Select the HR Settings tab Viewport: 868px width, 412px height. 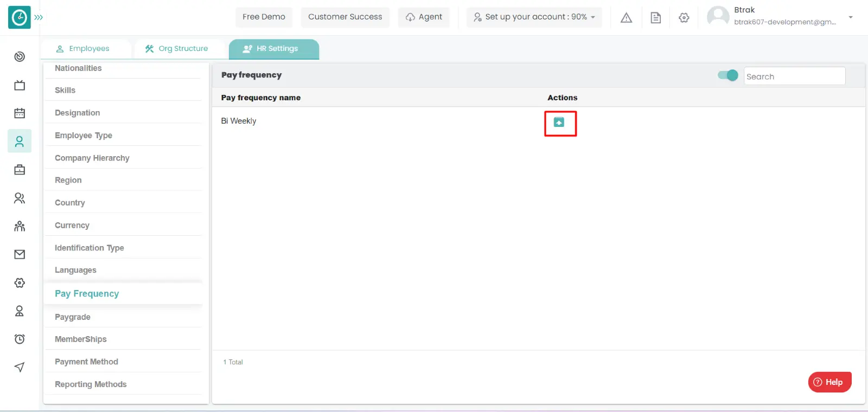click(274, 49)
